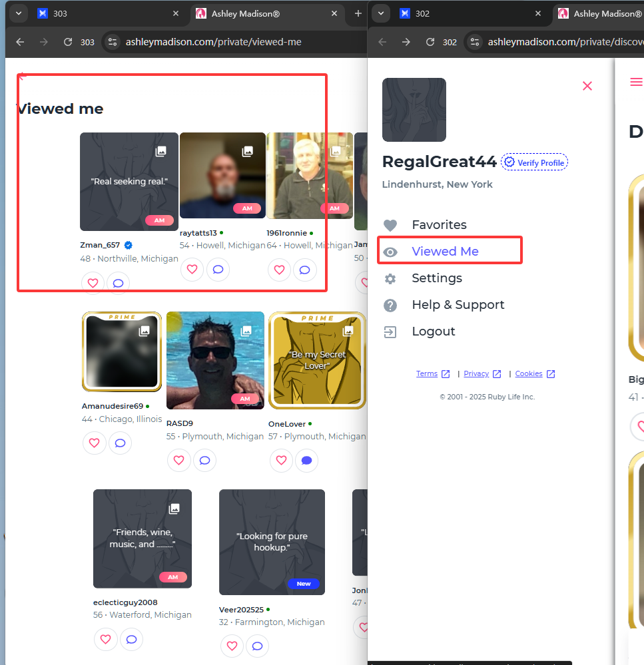Image resolution: width=644 pixels, height=665 pixels.
Task: Click chat bubble icon under raytatts13
Action: pos(217,270)
